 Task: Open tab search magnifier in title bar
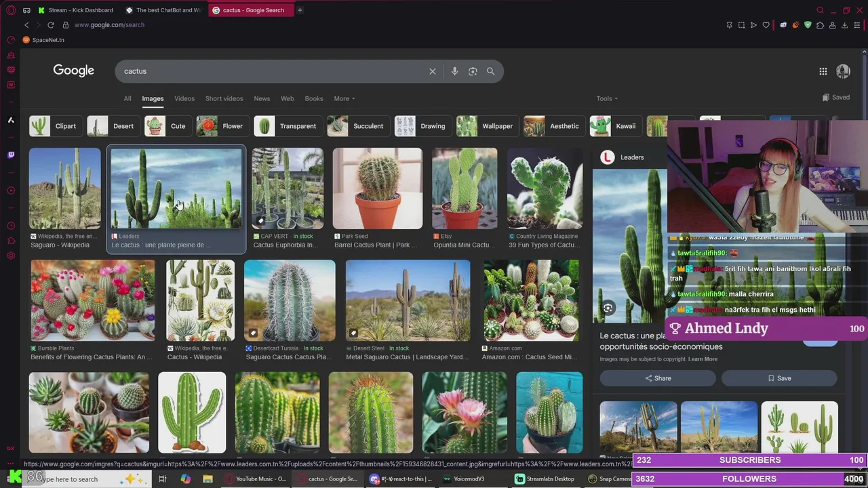tap(820, 10)
